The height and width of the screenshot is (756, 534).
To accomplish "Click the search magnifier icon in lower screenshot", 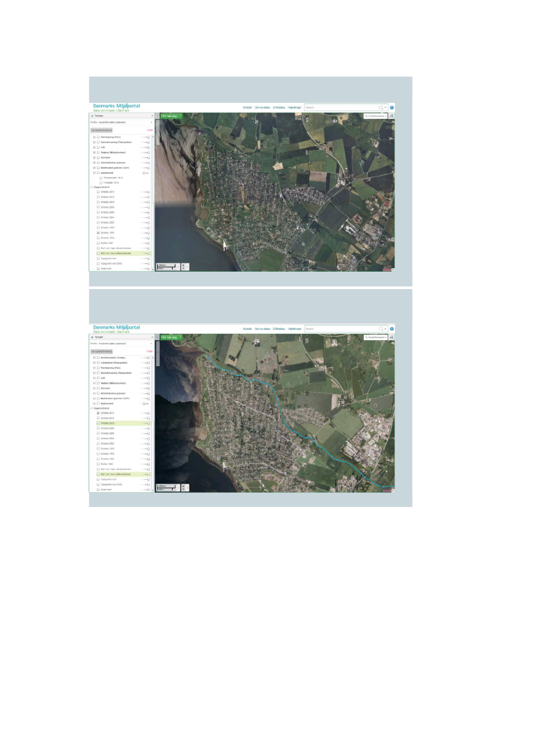I will [380, 329].
